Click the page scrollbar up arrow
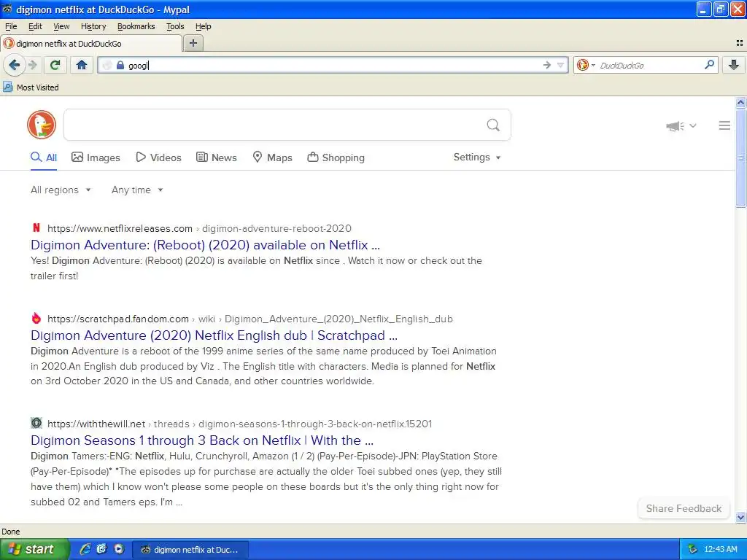Viewport: 747px width, 560px height. (x=740, y=102)
